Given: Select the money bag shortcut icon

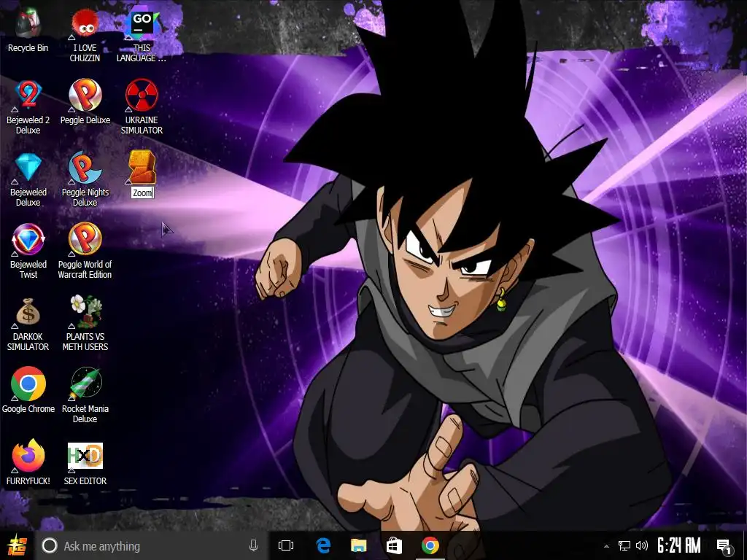Looking at the screenshot, I should point(28,312).
